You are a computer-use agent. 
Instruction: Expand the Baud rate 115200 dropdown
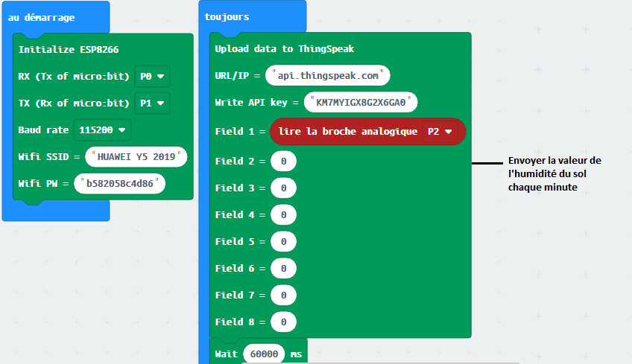pyautogui.click(x=102, y=130)
